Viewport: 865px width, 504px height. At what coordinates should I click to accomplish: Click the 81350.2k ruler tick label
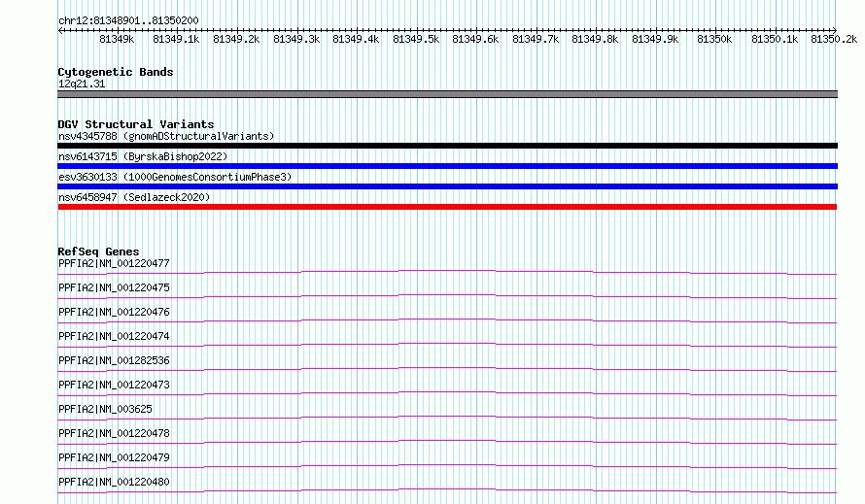click(x=834, y=39)
